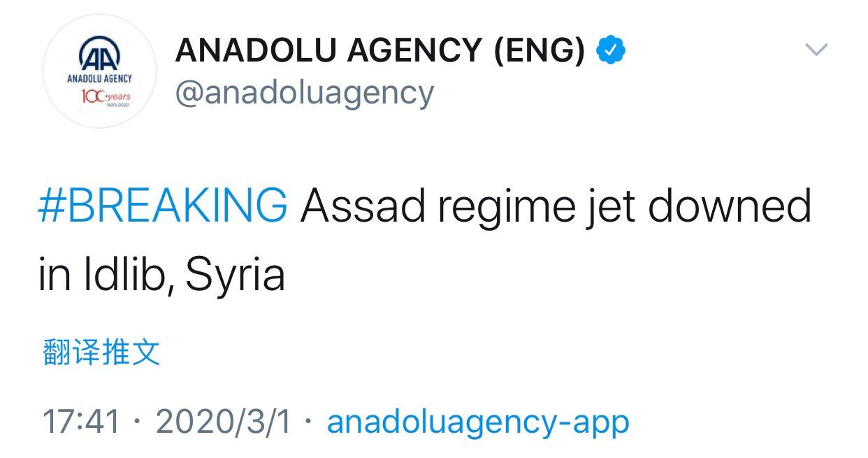The width and height of the screenshot is (868, 458).
Task: Click "(ENG)" in the account name
Action: click(x=540, y=50)
